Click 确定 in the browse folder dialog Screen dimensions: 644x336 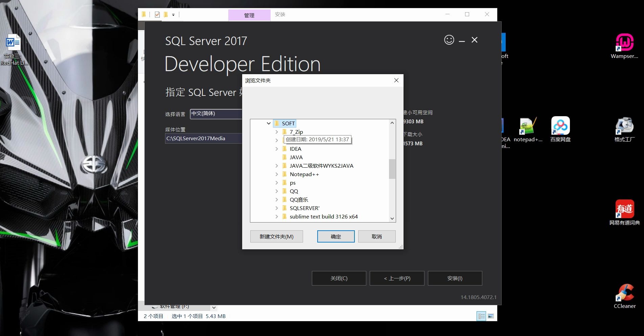click(x=336, y=236)
